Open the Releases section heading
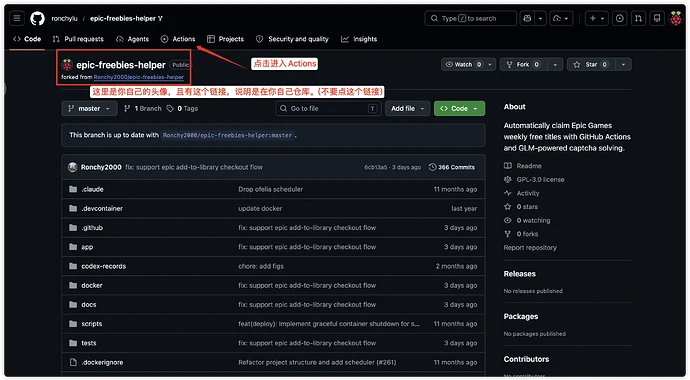The image size is (690, 380). point(520,274)
